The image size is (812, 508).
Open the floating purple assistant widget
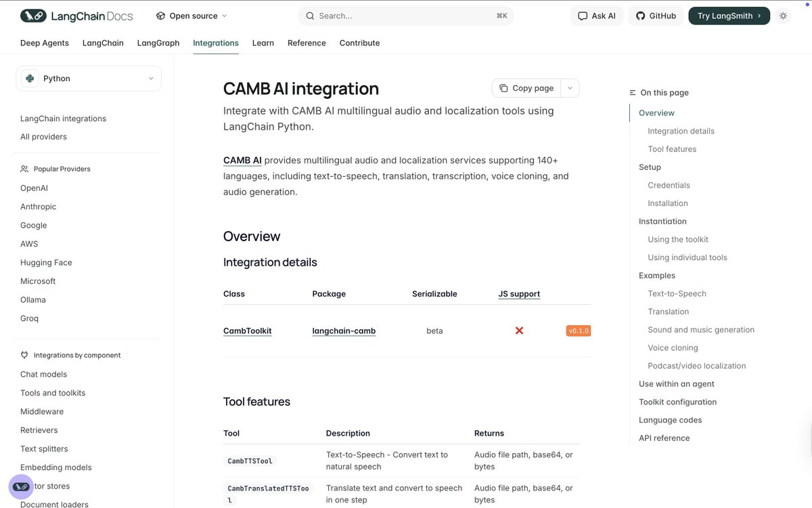(x=20, y=486)
